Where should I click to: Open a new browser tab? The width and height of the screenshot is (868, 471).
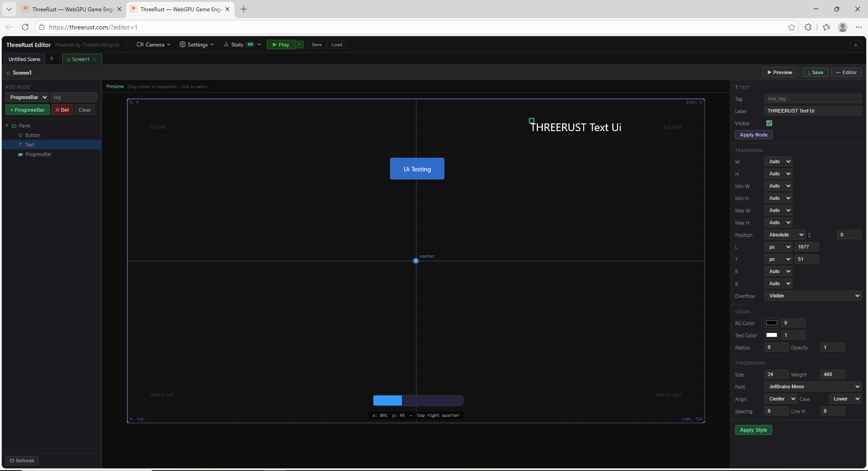click(x=244, y=9)
